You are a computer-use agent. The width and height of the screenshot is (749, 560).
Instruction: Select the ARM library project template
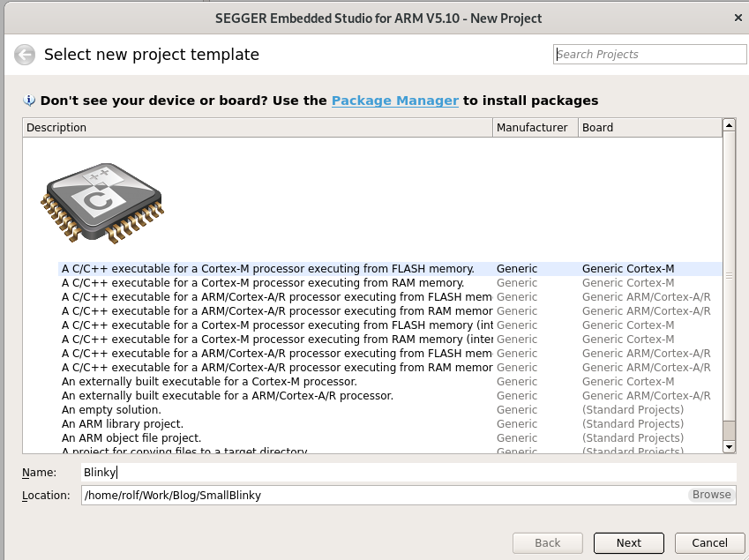pos(390,424)
